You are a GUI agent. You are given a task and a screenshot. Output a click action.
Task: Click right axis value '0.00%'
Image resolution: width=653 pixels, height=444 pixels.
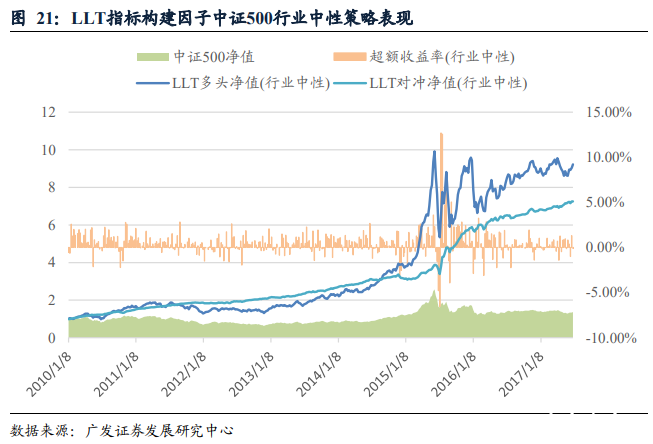(605, 247)
